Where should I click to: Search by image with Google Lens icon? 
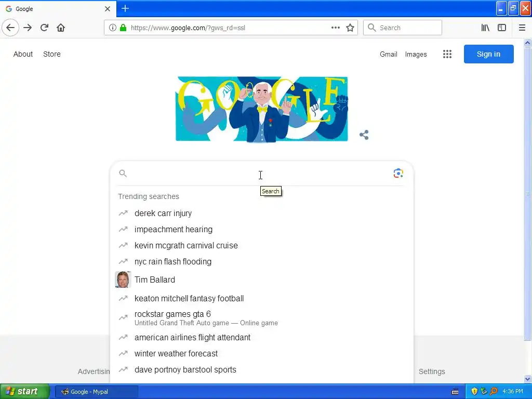point(398,174)
